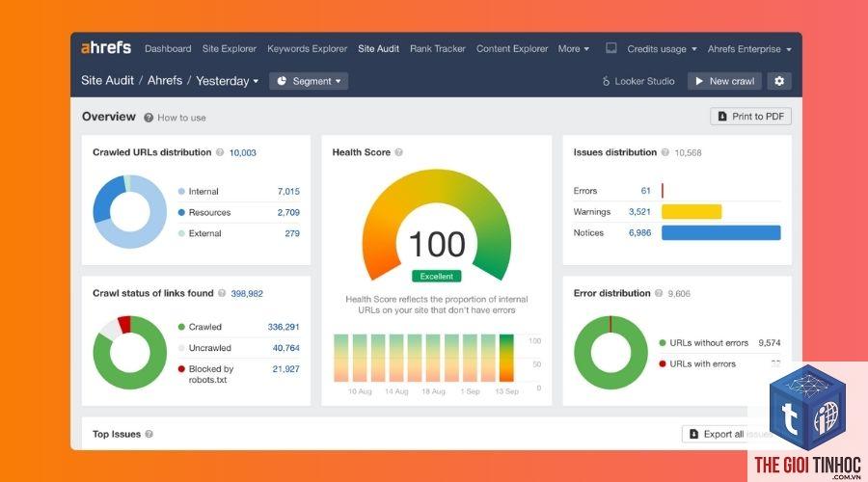Screen dimensions: 868x482
Task: Click Site Audit breadcrumb
Action: coord(107,80)
